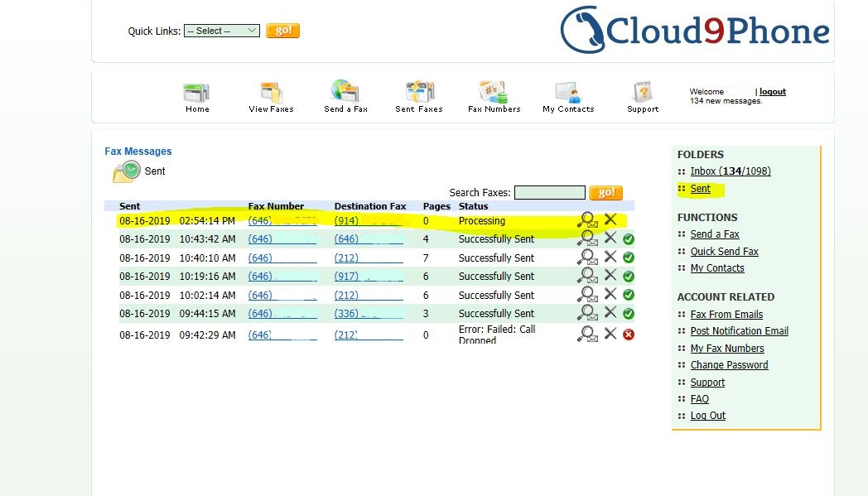Open the Sent folder link

pyautogui.click(x=700, y=189)
